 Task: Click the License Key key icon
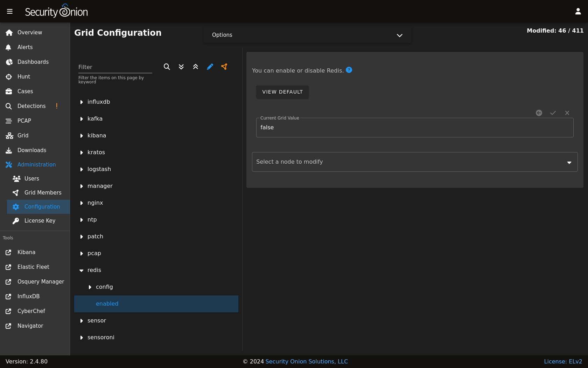pos(16,221)
